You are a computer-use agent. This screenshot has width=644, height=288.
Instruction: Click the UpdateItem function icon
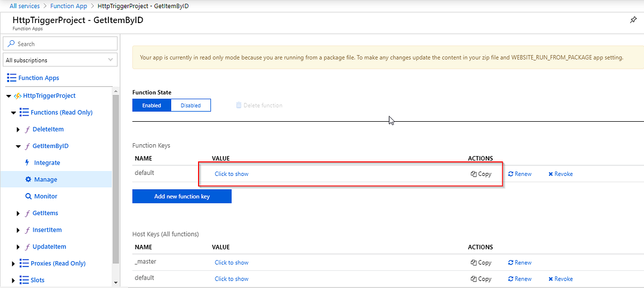(x=27, y=247)
